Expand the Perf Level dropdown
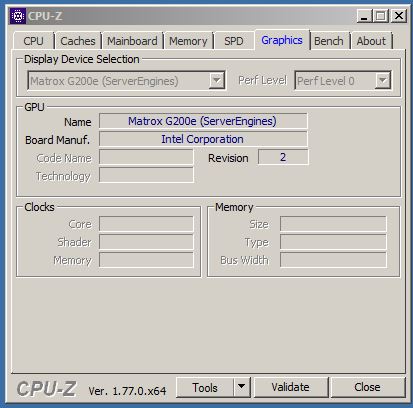Screen dimensions: 413x408 pyautogui.click(x=343, y=81)
